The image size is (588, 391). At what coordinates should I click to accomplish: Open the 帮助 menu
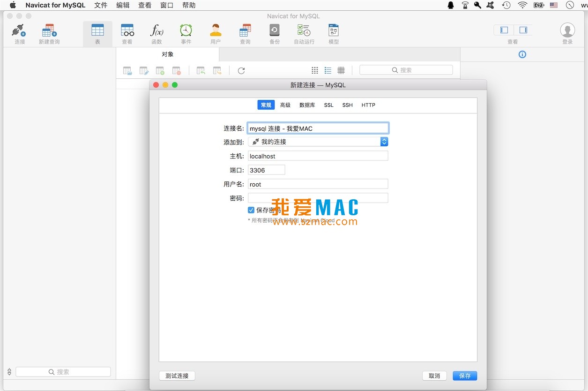coord(189,5)
